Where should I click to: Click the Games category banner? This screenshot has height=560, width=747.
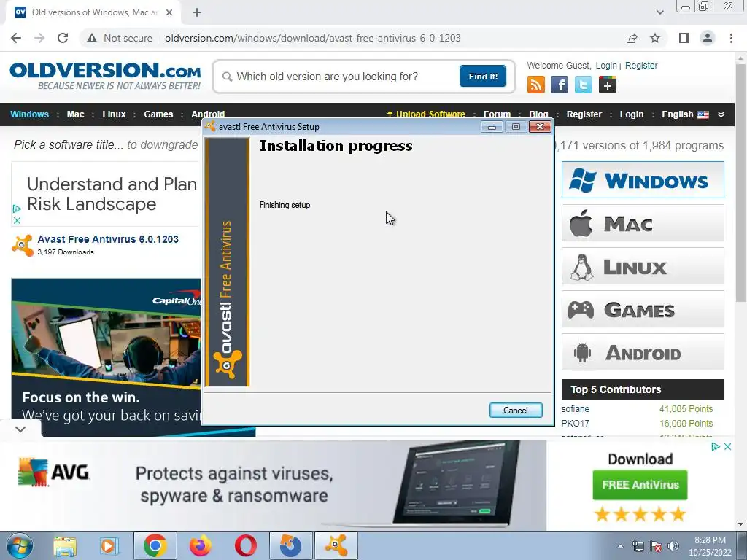[x=643, y=309]
